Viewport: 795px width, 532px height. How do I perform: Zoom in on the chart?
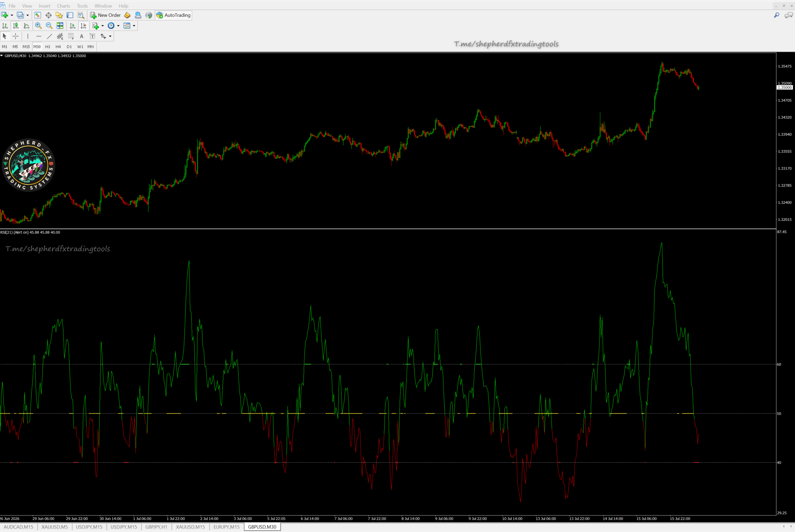tap(38, 26)
